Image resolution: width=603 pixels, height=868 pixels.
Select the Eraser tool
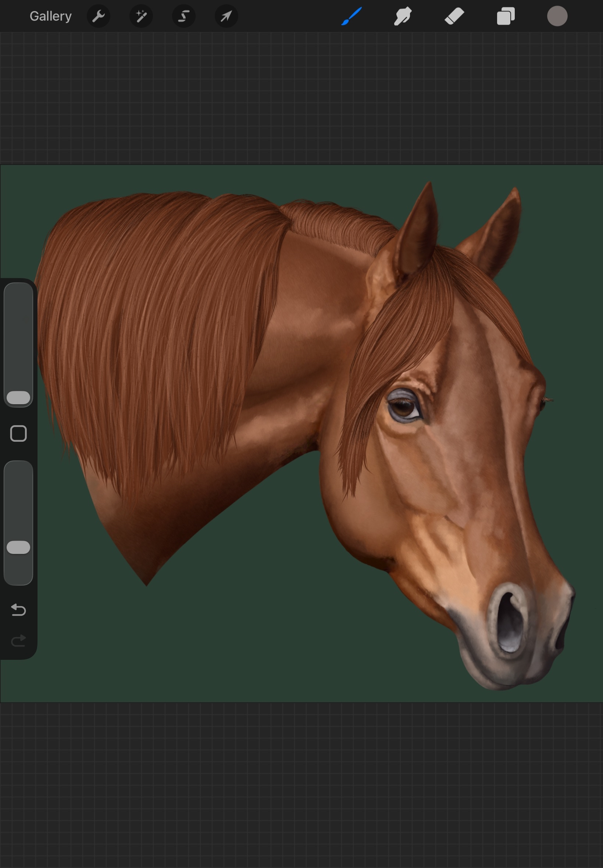click(x=454, y=16)
